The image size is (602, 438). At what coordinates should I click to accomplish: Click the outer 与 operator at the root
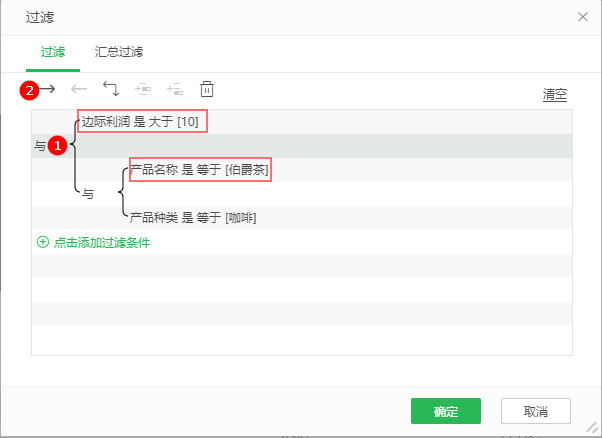[x=40, y=146]
